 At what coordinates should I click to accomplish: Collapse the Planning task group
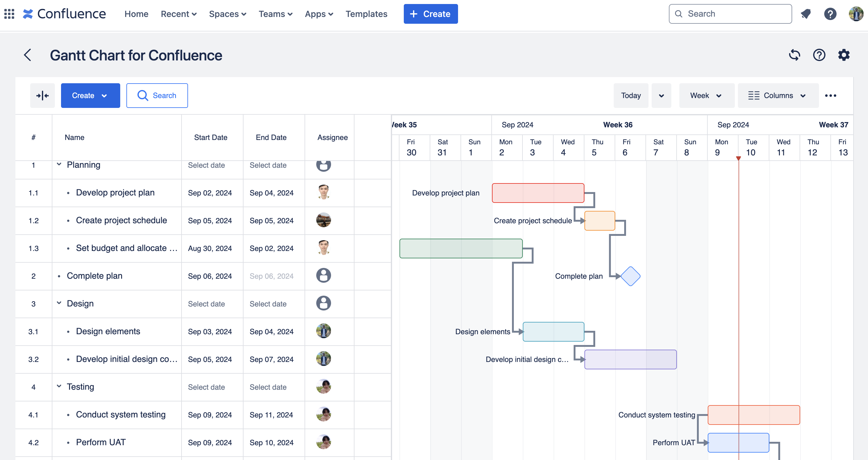pos(59,164)
